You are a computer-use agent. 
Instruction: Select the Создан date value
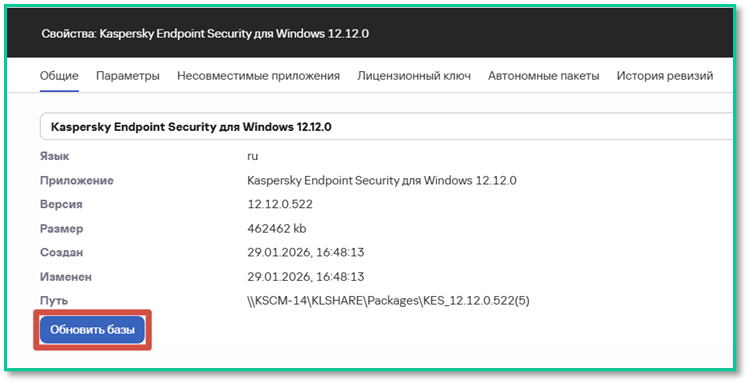coord(306,252)
